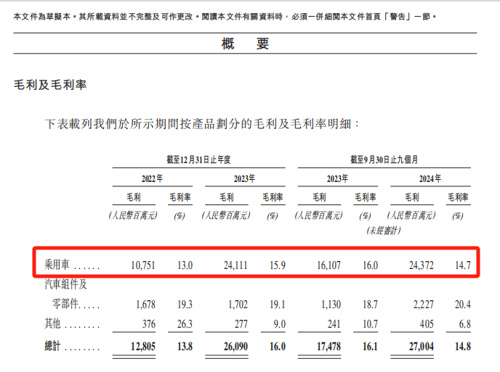Select the table's introductory sentence

(202, 124)
